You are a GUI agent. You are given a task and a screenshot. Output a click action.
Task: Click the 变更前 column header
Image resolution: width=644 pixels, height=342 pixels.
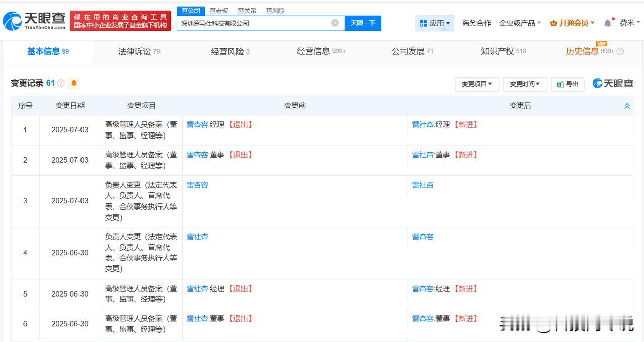(295, 105)
